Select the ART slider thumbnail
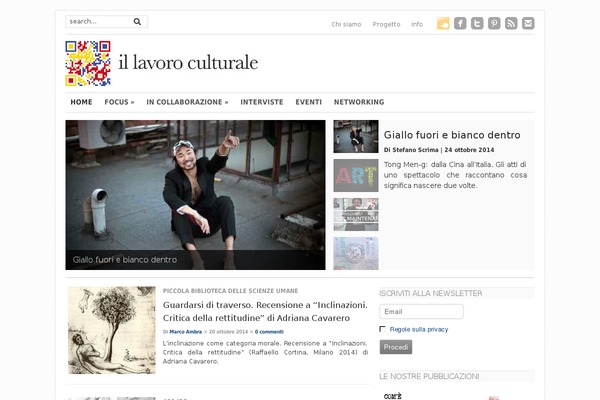 (x=356, y=175)
